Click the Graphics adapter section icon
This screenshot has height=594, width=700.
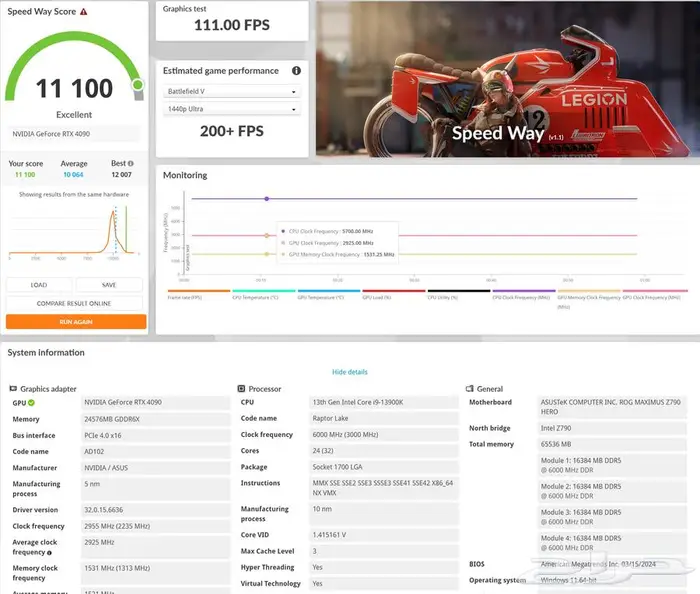pos(13,389)
